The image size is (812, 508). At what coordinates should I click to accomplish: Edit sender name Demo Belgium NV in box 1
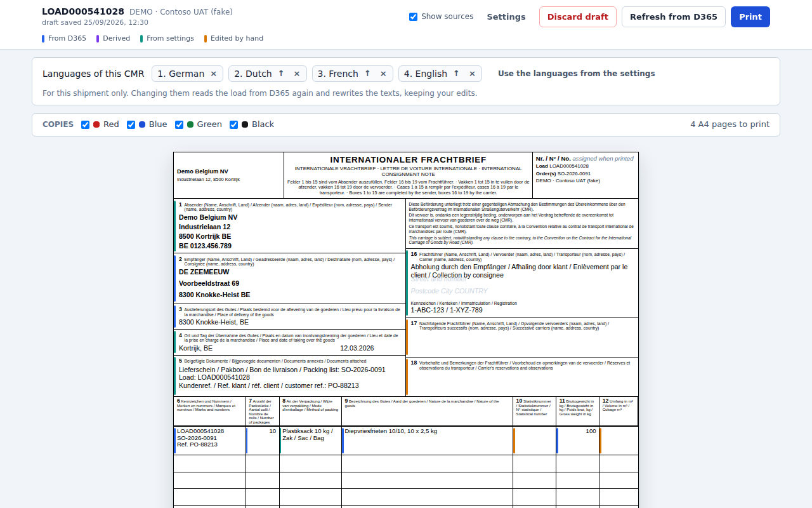pyautogui.click(x=208, y=217)
